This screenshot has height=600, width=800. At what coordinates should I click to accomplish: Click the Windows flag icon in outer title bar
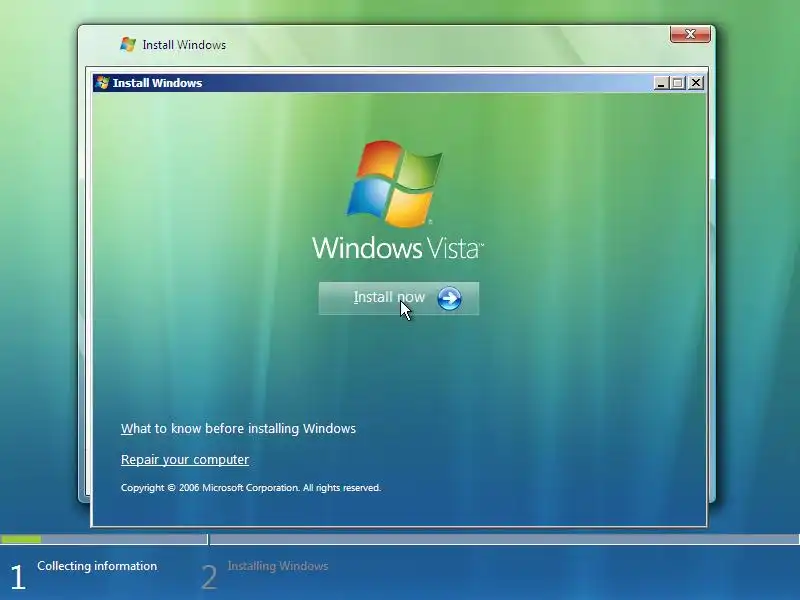click(128, 44)
